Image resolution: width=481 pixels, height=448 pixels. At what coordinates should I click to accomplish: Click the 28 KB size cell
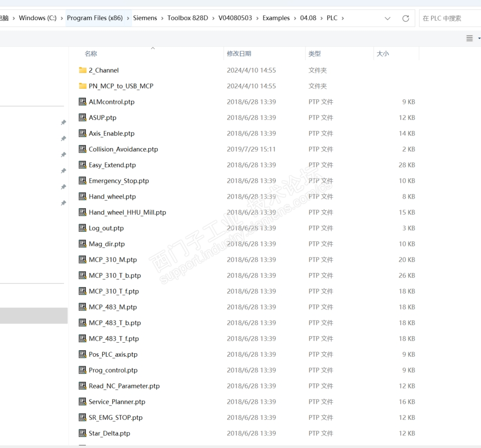click(407, 165)
